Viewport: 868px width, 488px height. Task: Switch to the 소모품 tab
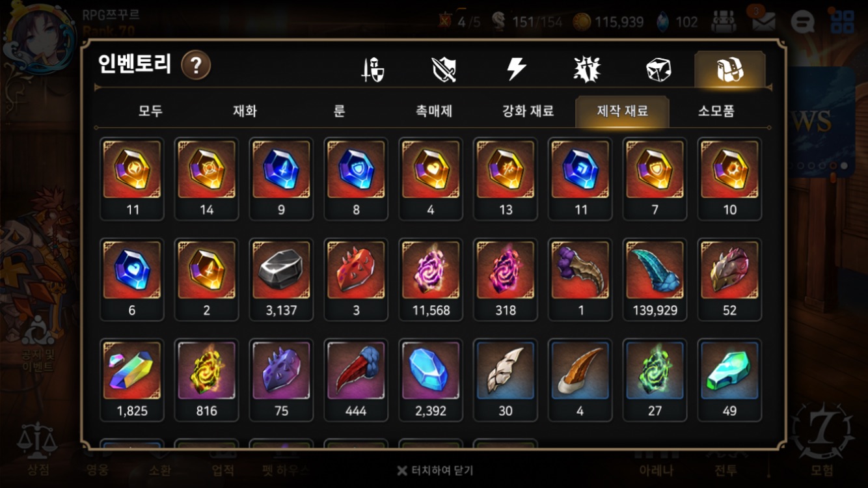[x=716, y=111]
